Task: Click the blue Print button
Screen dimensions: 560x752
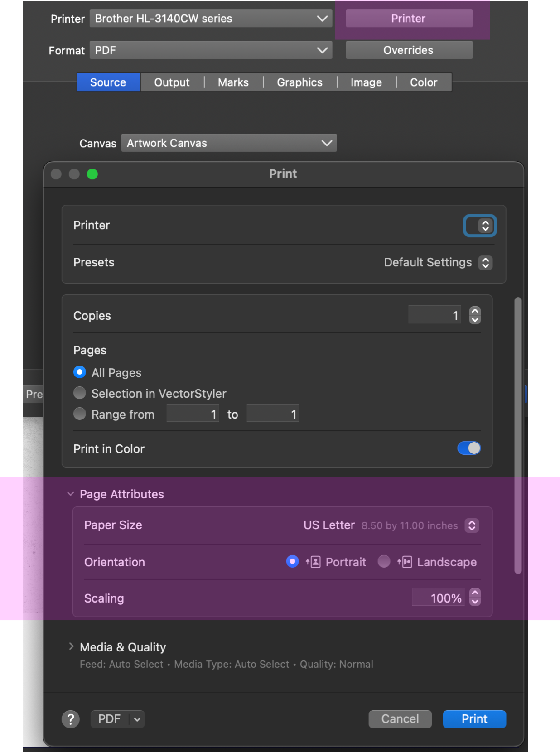Action: [x=474, y=719]
